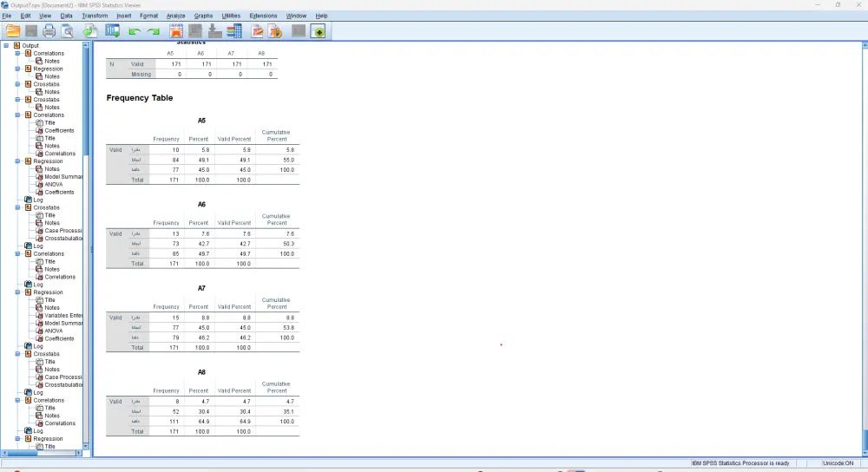Viewport: 868px width, 472px height.
Task: Click the Run Script toolbar icon
Action: tap(276, 31)
